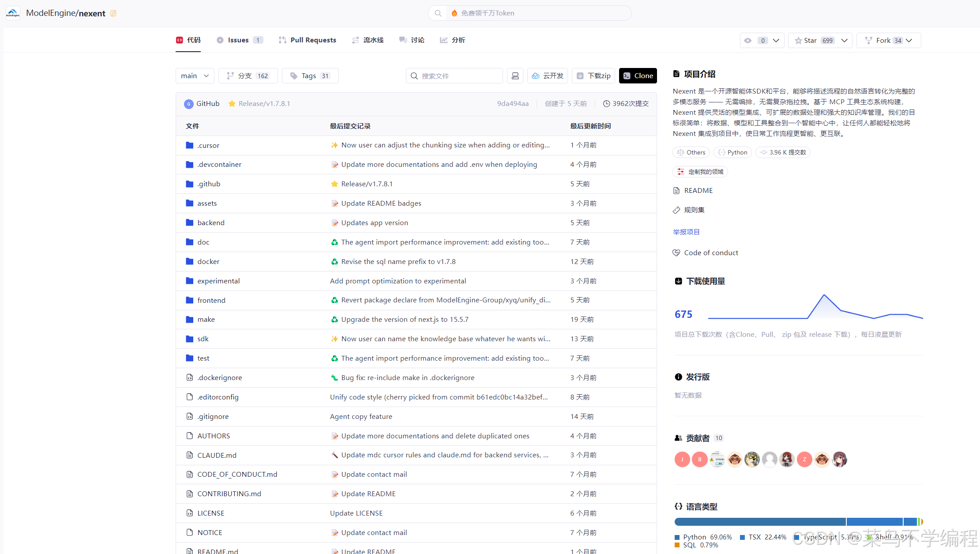
Task: Click the first contributor avatar J
Action: point(682,460)
